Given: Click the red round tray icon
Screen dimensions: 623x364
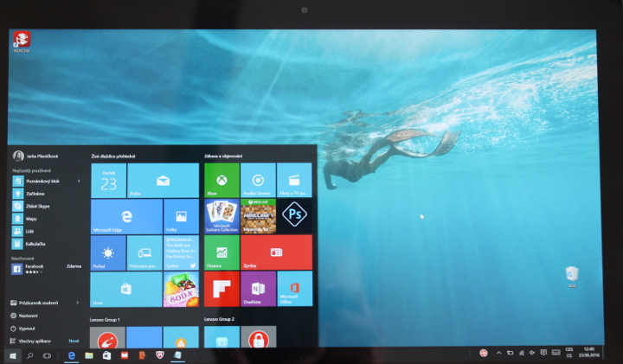Looking at the screenshot, I should 483,353.
